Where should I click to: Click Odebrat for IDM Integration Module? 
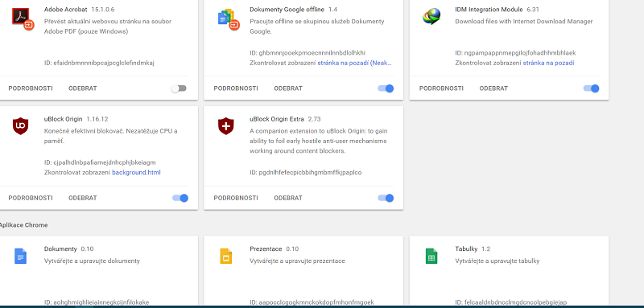click(493, 88)
